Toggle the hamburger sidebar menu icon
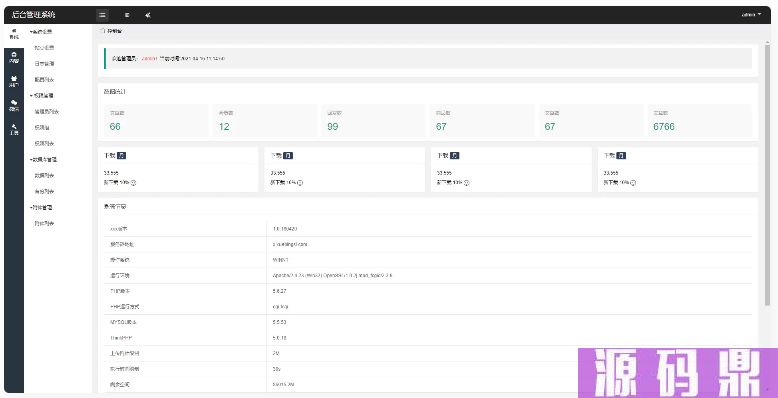The image size is (778, 398). coord(102,15)
